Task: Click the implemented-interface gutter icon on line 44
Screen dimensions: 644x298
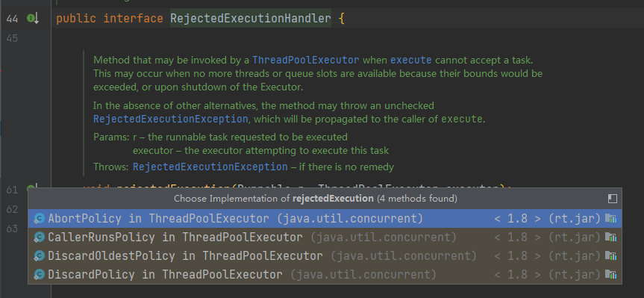Action: [x=32, y=19]
